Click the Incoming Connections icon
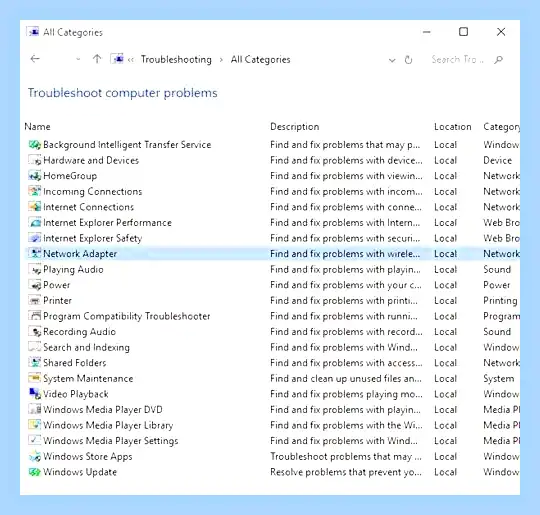The height and width of the screenshot is (515, 540). pyautogui.click(x=35, y=191)
